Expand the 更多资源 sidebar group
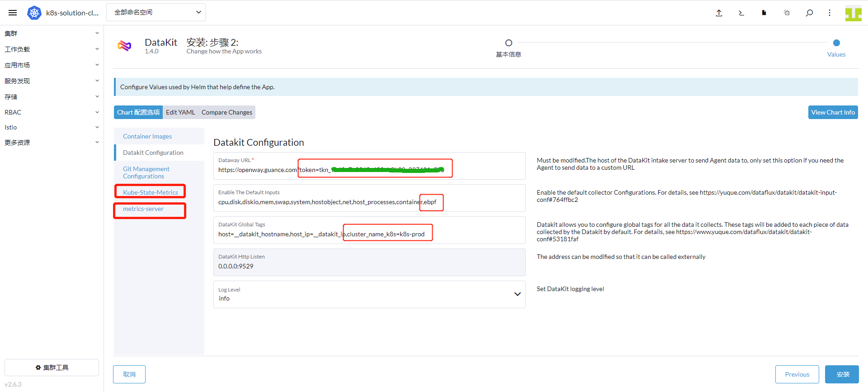The height and width of the screenshot is (392, 868). click(x=52, y=143)
